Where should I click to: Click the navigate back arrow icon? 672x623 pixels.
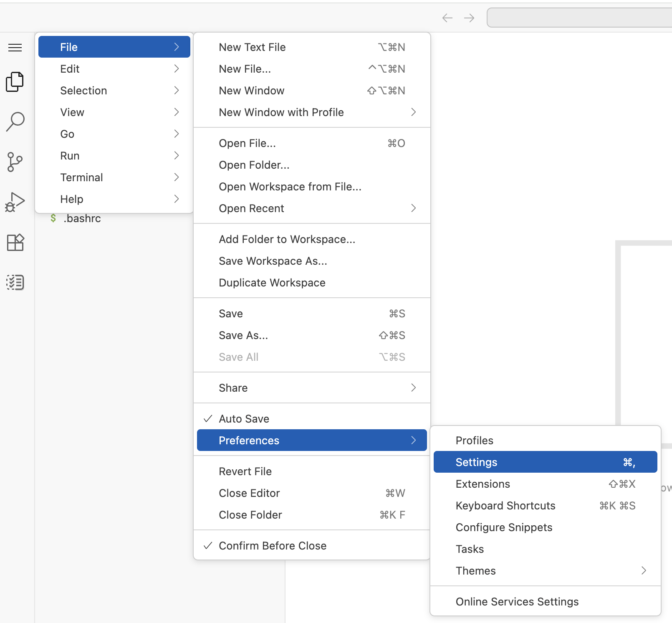pos(447,18)
